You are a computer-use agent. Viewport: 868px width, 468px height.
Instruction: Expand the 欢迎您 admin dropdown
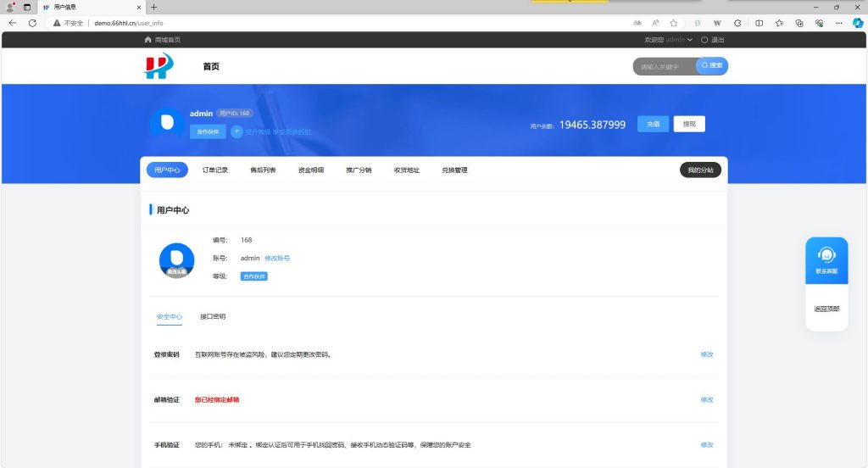(668, 40)
